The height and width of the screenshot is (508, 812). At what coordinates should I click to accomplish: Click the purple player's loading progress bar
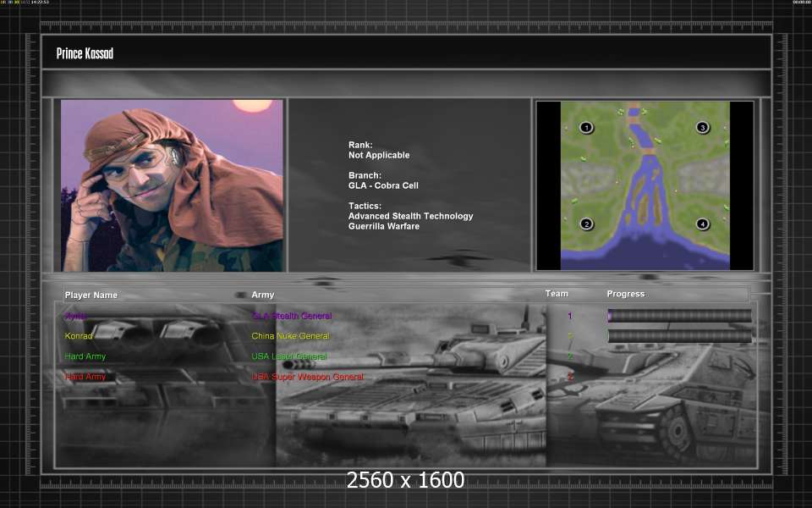[679, 316]
